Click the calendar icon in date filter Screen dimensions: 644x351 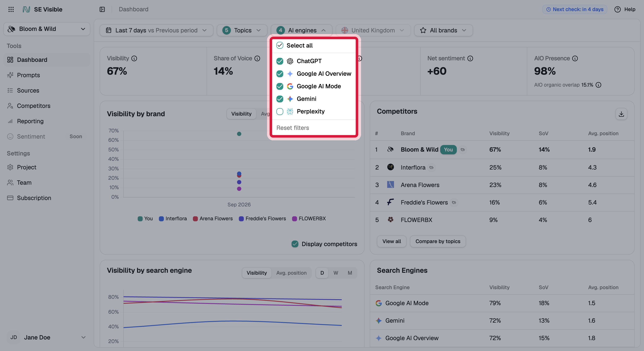point(108,30)
